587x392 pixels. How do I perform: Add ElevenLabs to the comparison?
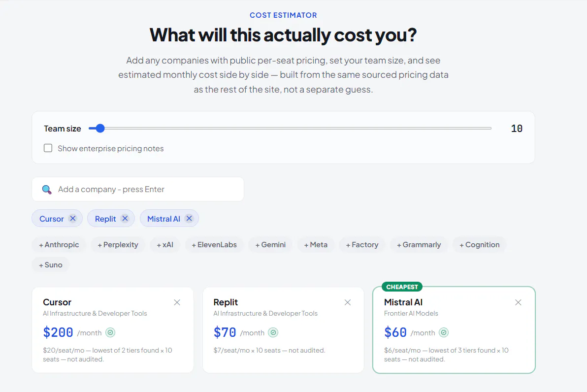(x=214, y=245)
